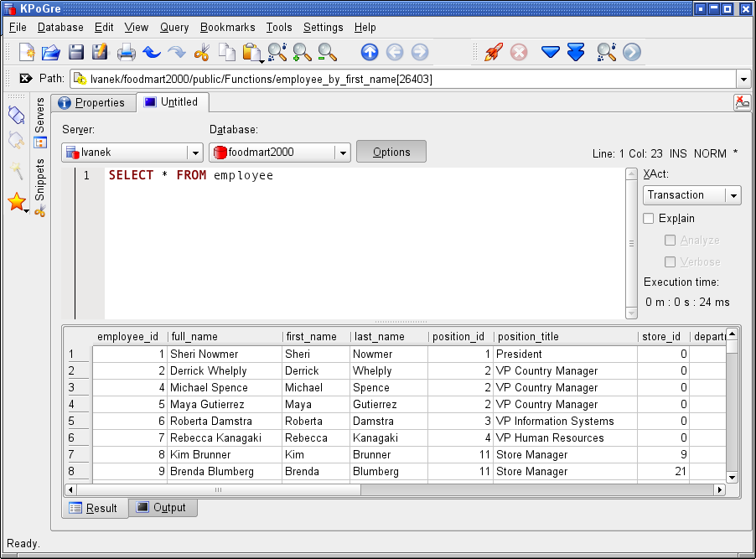This screenshot has width=756, height=559.
Task: Click the printer icon in the toolbar
Action: [x=127, y=52]
